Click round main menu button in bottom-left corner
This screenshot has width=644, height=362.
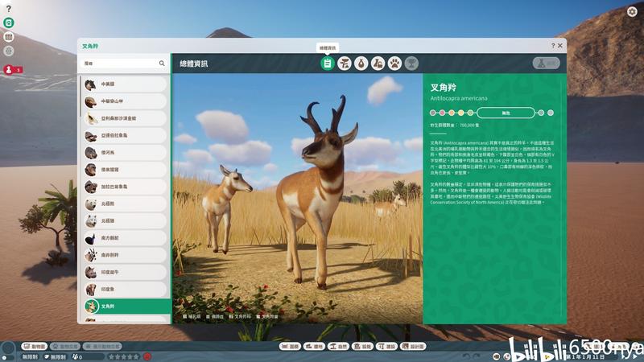(8, 348)
